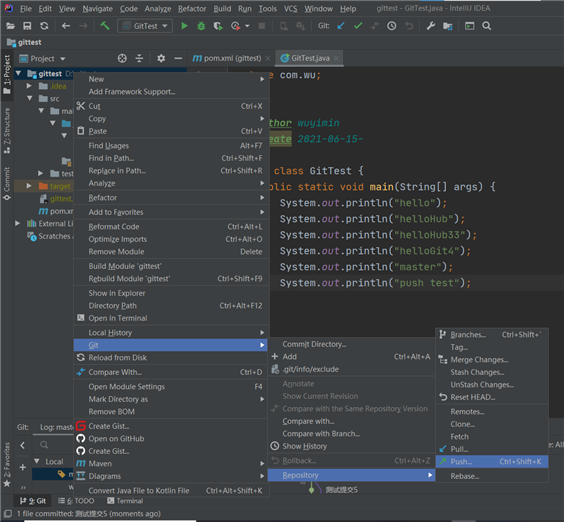Open the 9: Git tool window tab
The image size is (564, 522).
[x=33, y=501]
